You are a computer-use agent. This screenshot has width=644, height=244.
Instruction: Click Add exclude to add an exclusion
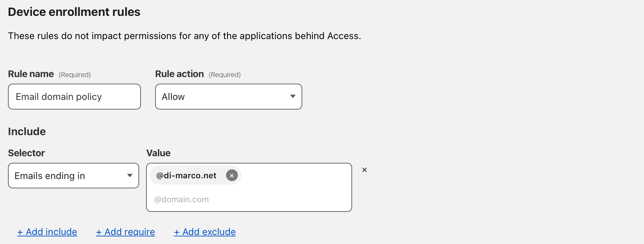pyautogui.click(x=205, y=232)
